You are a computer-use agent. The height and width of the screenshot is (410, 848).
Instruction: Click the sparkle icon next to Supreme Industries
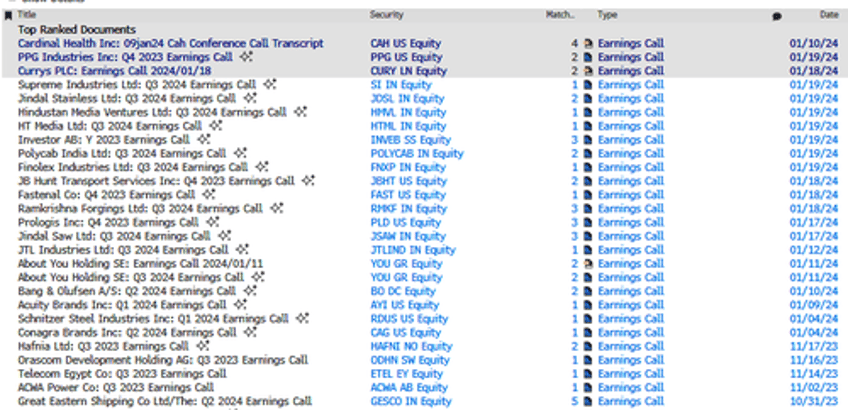click(270, 84)
